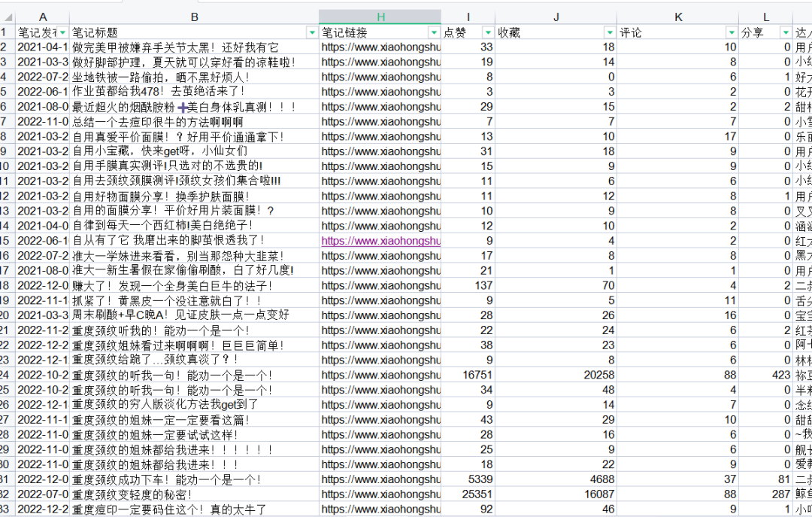Screen dimensions: 812x517
Task: Click cell '重度颈纹的穷人版淡化方法我get到了'
Action: click(x=194, y=405)
